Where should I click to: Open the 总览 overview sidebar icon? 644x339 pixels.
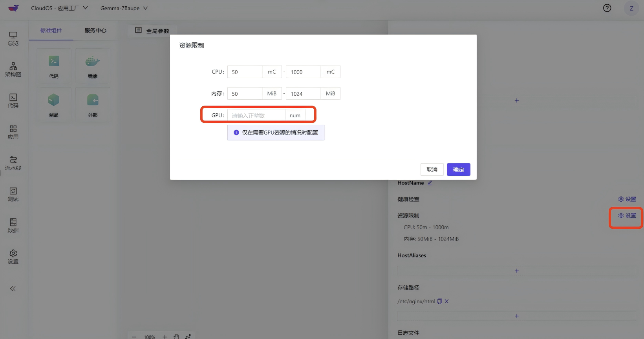(x=13, y=38)
